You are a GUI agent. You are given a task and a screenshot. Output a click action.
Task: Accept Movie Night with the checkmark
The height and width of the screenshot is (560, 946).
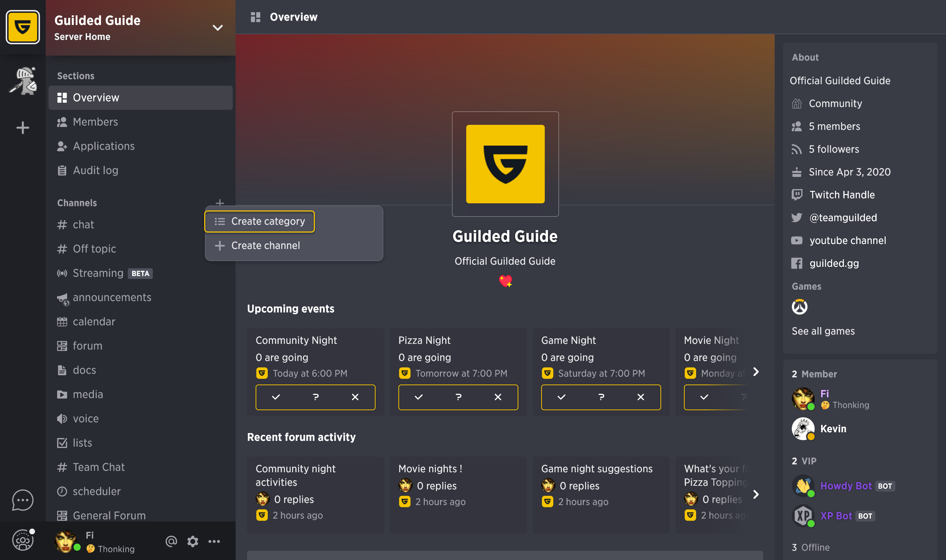tap(704, 397)
